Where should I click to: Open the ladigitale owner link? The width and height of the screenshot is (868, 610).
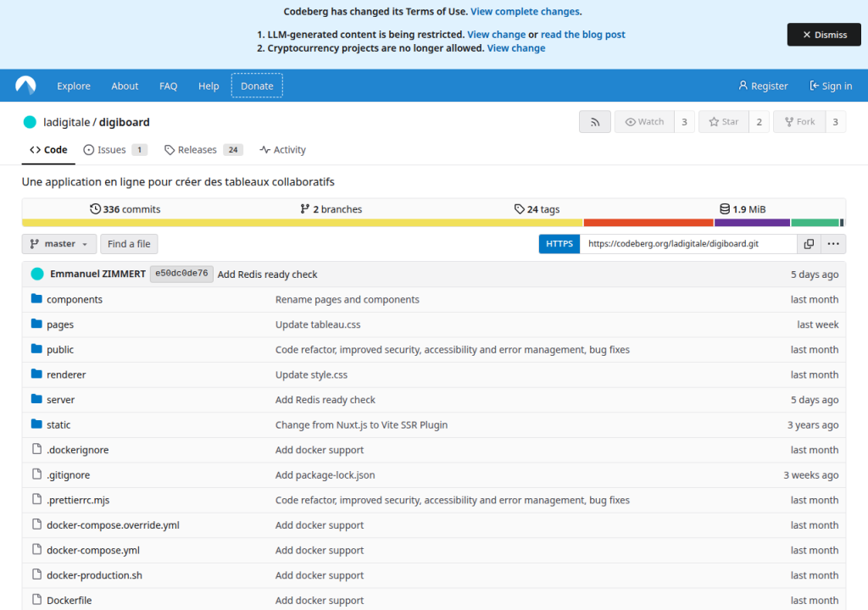(x=66, y=122)
